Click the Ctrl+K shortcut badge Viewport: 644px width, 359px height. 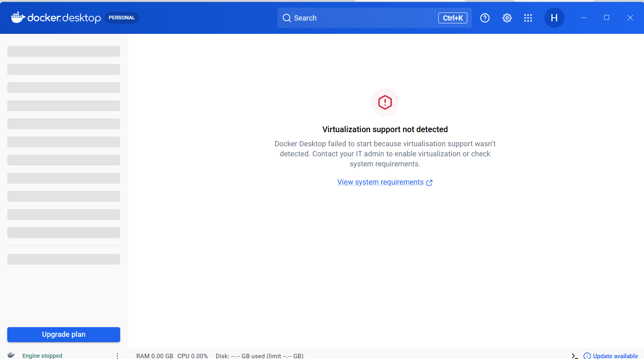pyautogui.click(x=453, y=18)
